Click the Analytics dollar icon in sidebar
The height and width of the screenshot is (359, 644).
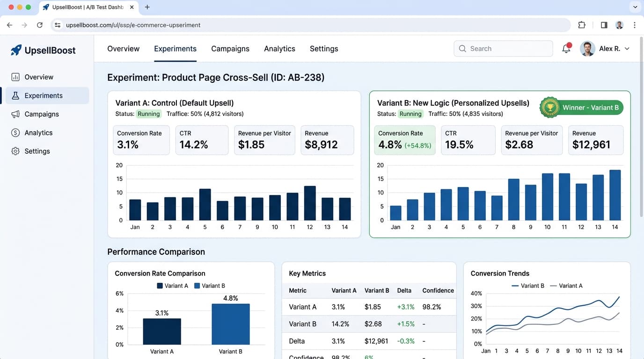click(x=15, y=133)
